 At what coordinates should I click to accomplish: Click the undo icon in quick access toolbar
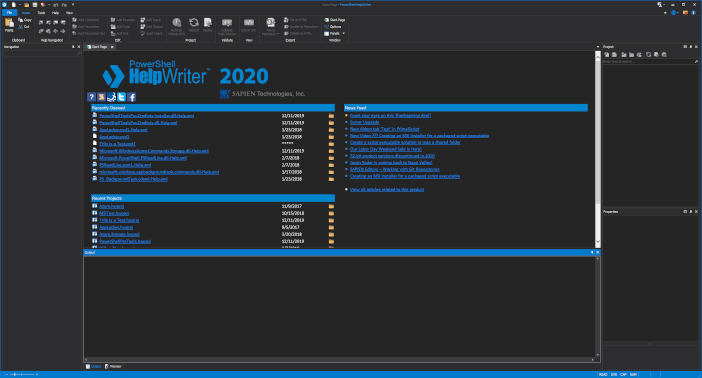click(56, 4)
